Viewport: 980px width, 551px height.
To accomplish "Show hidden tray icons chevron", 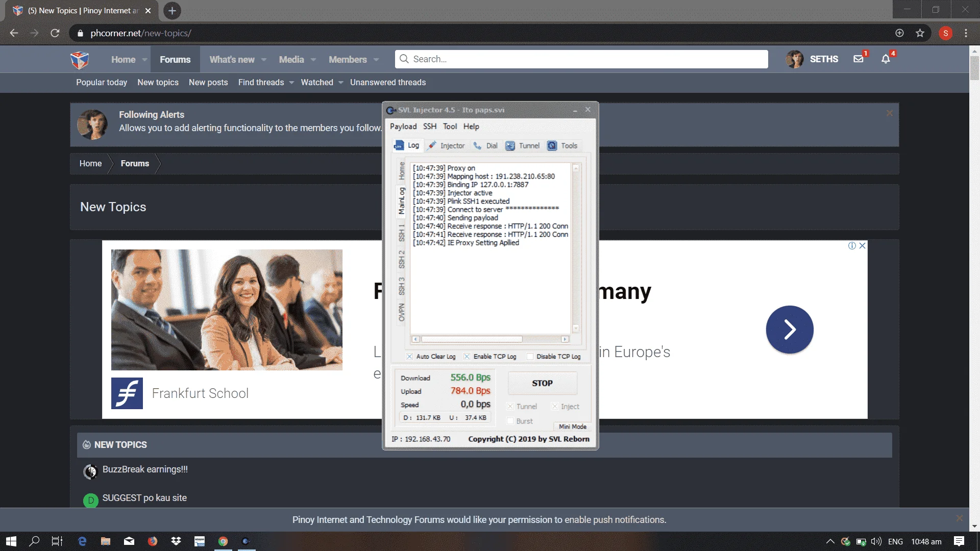I will click(830, 541).
